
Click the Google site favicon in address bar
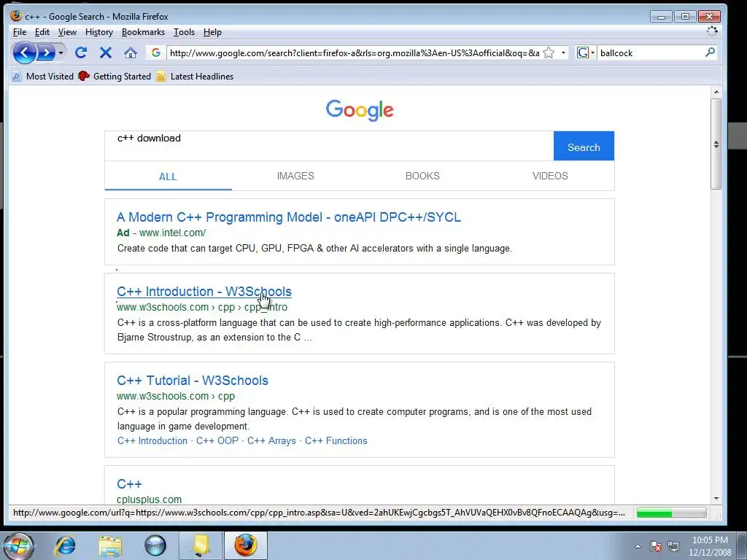(156, 52)
